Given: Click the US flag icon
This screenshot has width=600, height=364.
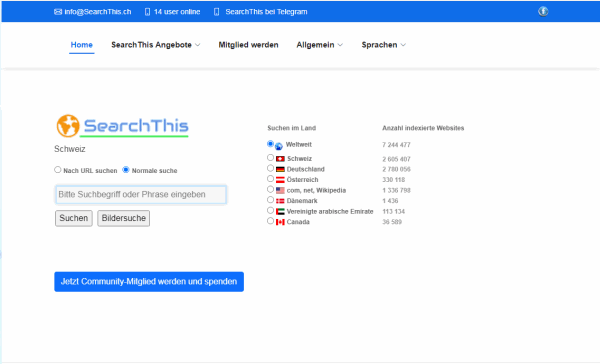Looking at the screenshot, I should click(280, 190).
